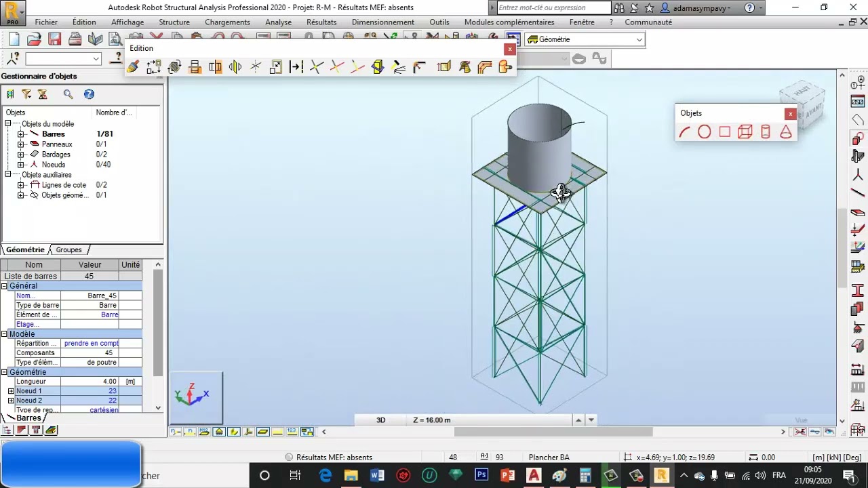Open the Chargements menu
Viewport: 868px width, 488px height.
point(227,22)
